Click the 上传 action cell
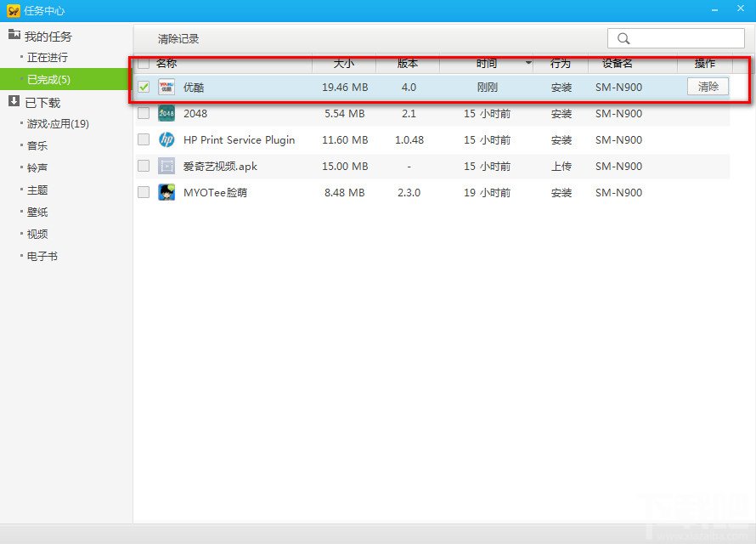 click(x=561, y=167)
